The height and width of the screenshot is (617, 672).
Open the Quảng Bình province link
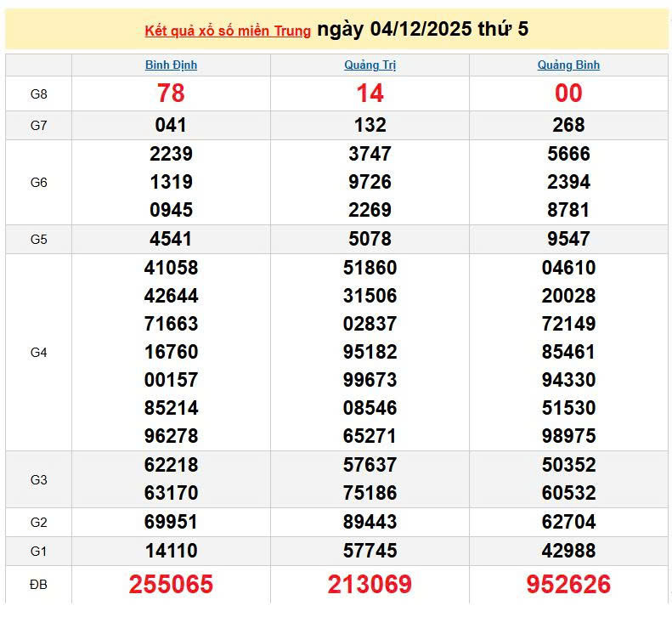568,65
